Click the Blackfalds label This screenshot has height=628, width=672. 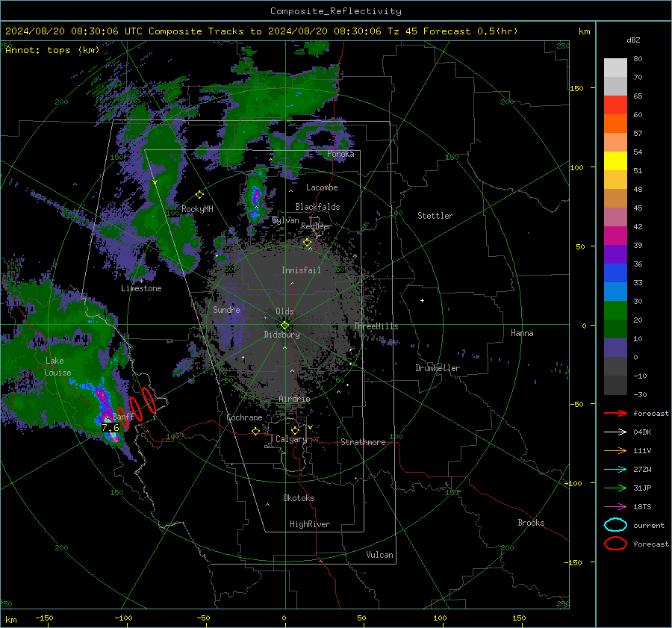317,207
